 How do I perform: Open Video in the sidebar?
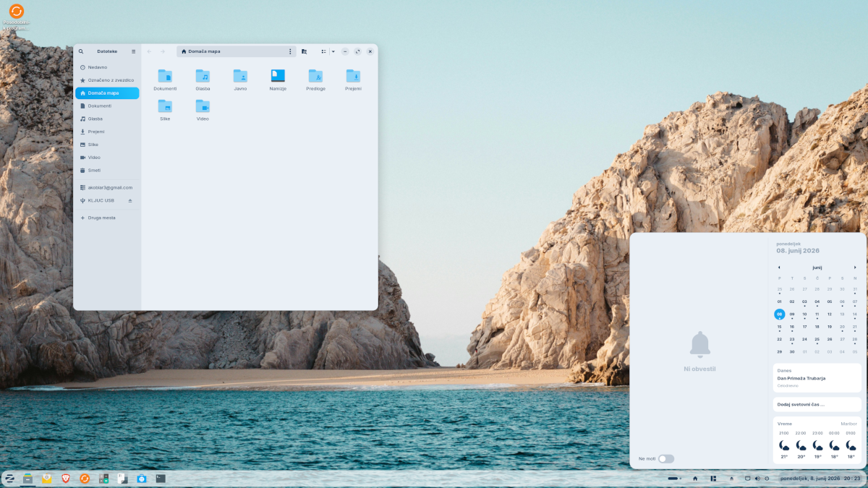coord(107,158)
